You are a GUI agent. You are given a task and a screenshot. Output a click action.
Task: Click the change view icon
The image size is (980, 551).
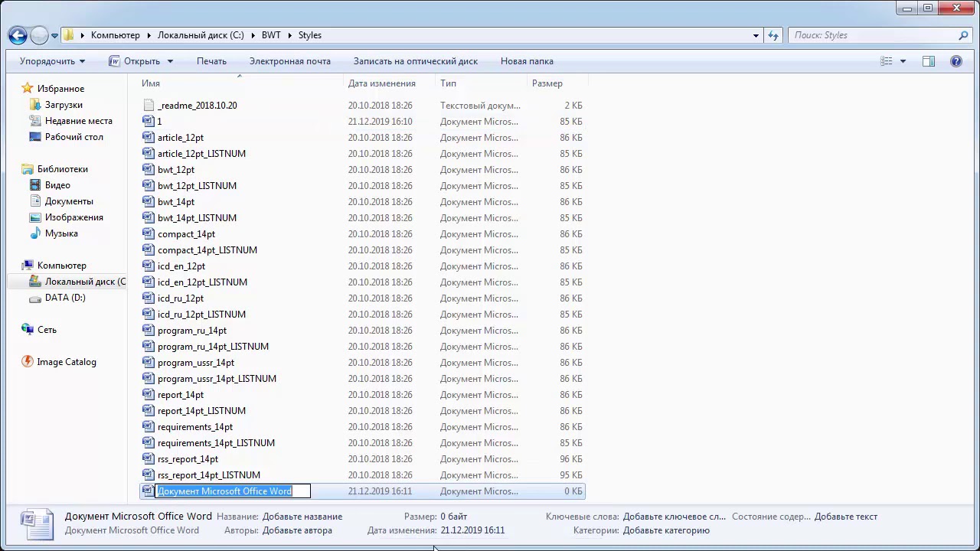pos(887,61)
